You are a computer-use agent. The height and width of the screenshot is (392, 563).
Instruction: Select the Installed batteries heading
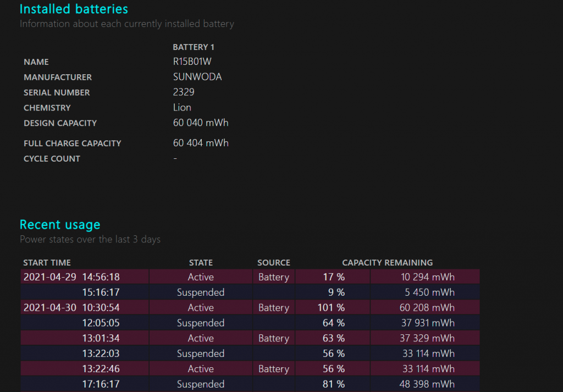pyautogui.click(x=74, y=9)
